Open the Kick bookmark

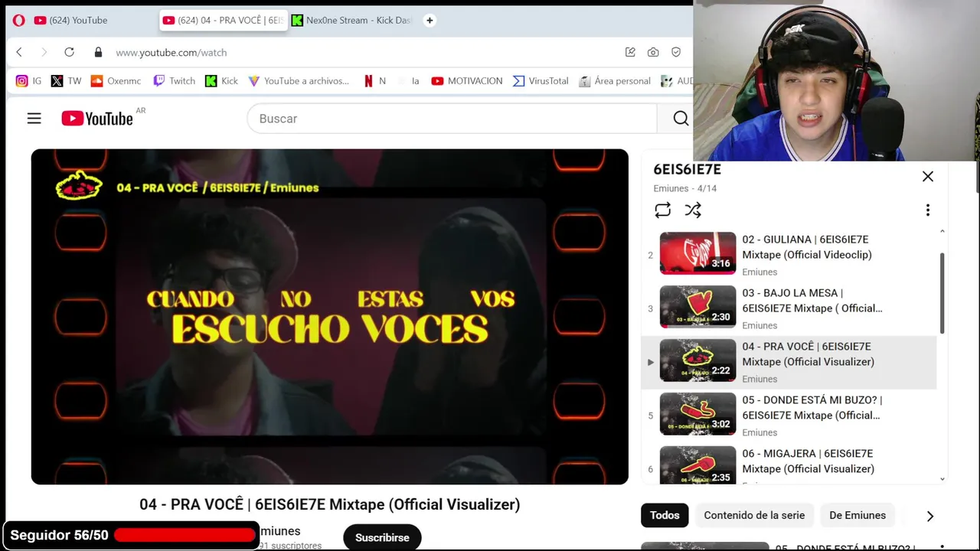(x=222, y=80)
